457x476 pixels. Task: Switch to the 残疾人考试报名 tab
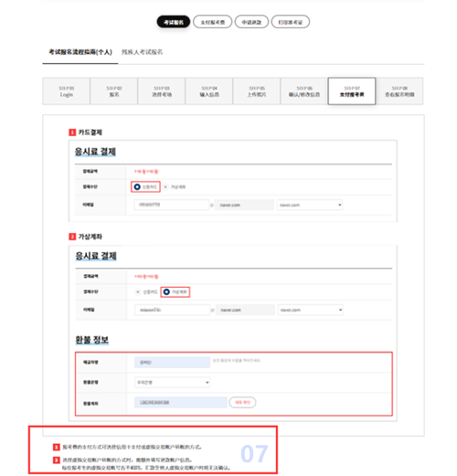142,52
